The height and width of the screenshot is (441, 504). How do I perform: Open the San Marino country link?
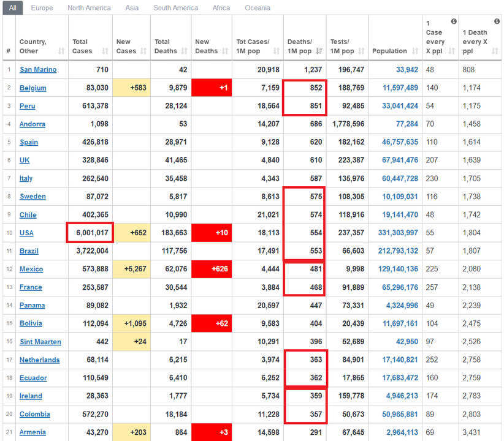[38, 70]
